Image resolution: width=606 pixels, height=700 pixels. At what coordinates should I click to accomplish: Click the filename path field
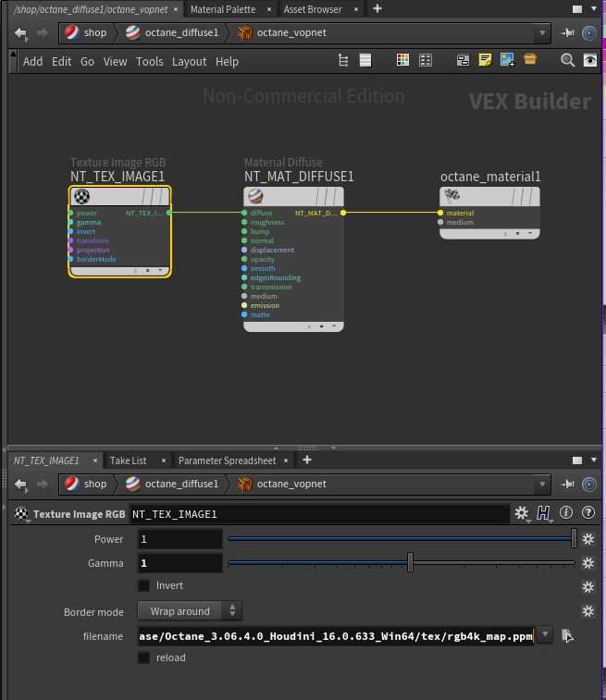click(336, 635)
